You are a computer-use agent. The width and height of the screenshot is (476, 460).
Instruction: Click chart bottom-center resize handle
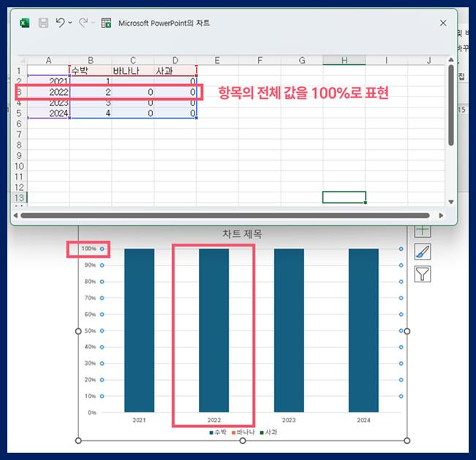(x=243, y=440)
